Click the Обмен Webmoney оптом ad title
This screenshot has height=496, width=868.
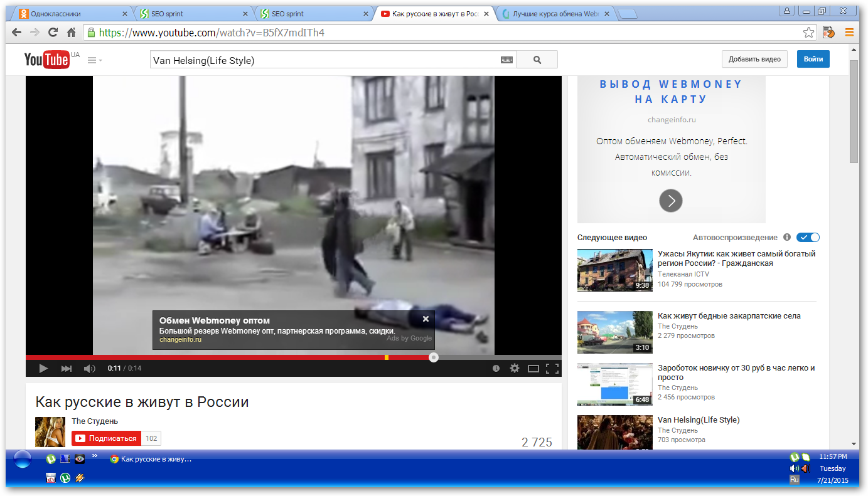click(x=215, y=320)
